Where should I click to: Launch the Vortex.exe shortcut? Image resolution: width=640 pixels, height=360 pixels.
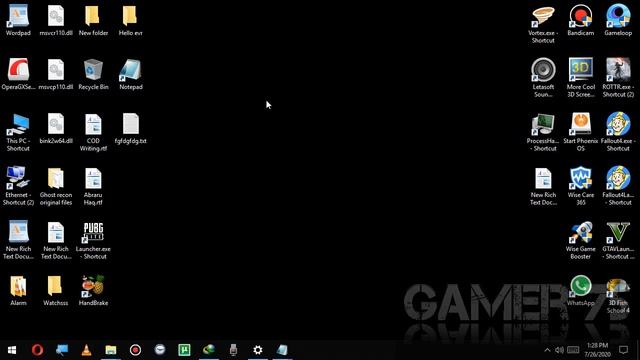543,24
